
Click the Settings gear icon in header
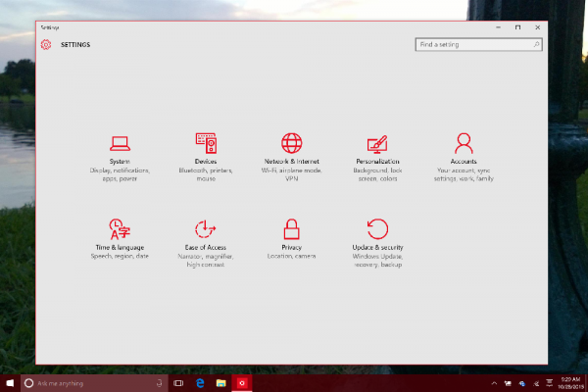pyautogui.click(x=46, y=45)
